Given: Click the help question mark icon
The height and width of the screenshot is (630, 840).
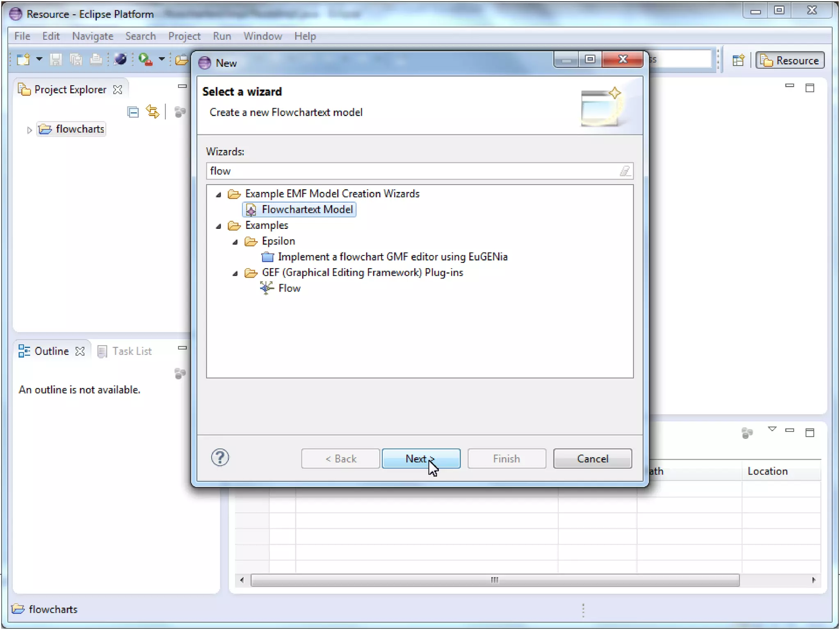Looking at the screenshot, I should (x=220, y=458).
